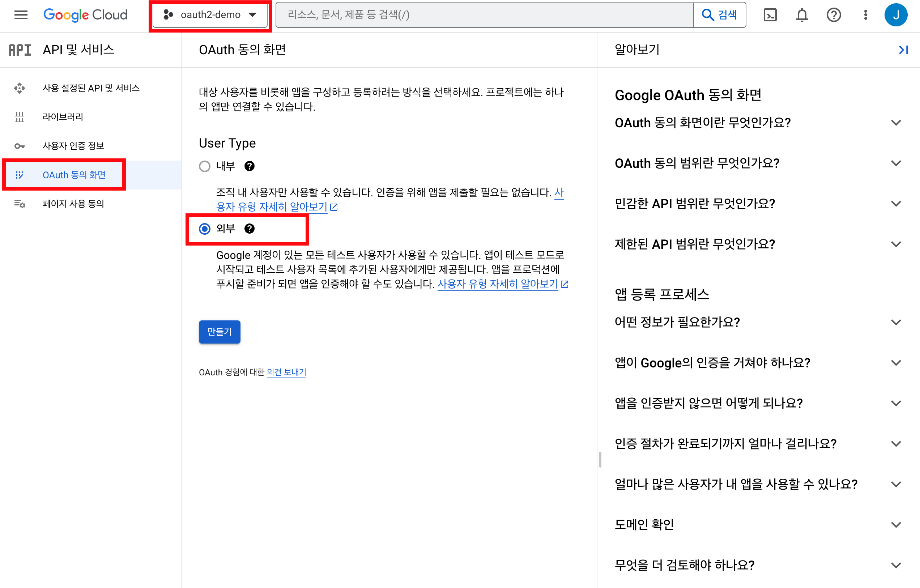Open the hamburger navigation menu
The image size is (920, 588).
click(x=21, y=15)
